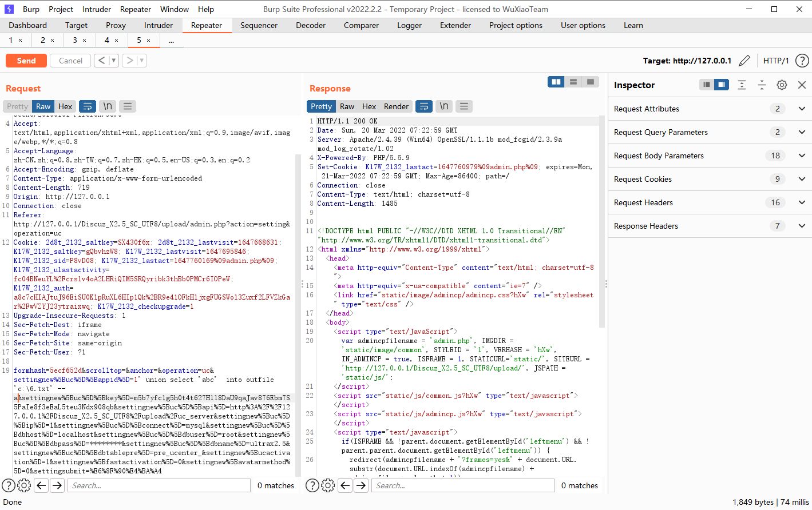Select top-bottom request/response layout

(x=573, y=82)
